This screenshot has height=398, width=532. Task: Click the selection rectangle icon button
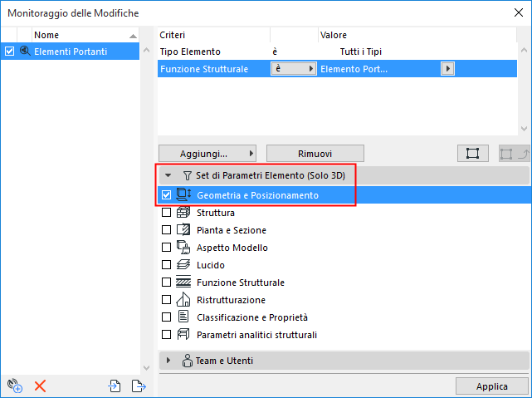[x=472, y=154]
